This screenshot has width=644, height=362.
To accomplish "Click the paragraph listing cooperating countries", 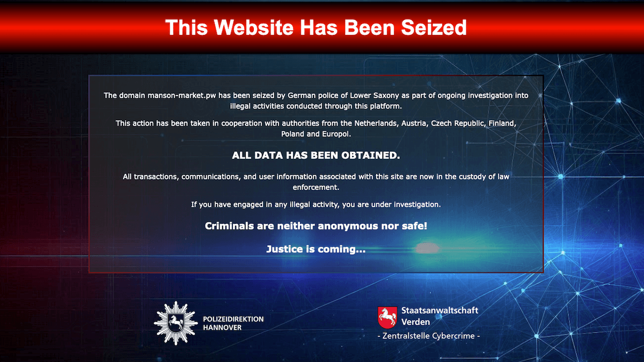I will pos(316,129).
